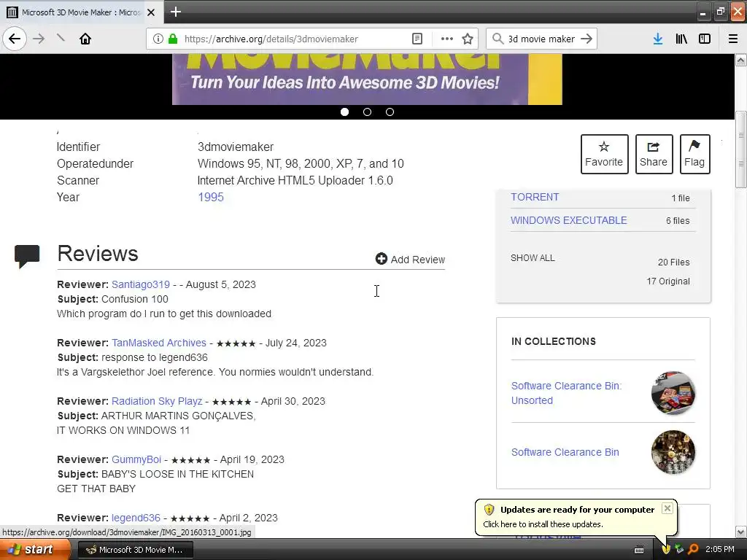Click the Software Clearance Bin thumbnail
This screenshot has width=747, height=560.
pos(673,452)
